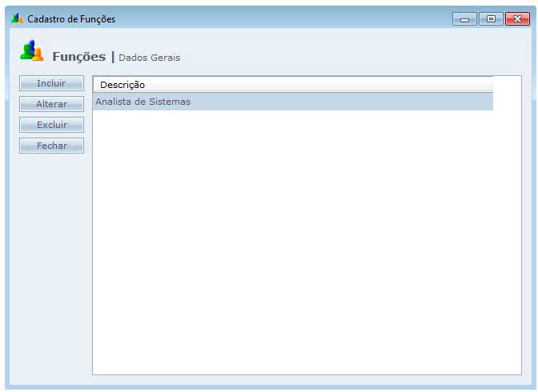Viewport: 538px width, 392px height.
Task: Maximize the Cadastro de Funções window
Action: coord(490,19)
